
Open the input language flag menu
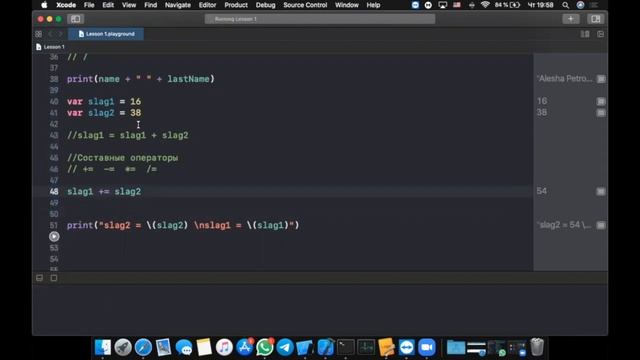tap(457, 5)
